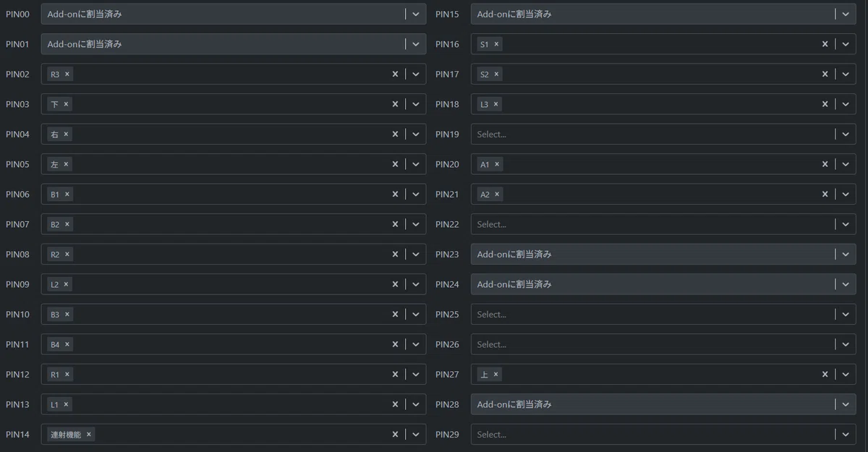Open the PIN00 dropdown chevron
Screen dimensions: 868x452
(416, 14)
